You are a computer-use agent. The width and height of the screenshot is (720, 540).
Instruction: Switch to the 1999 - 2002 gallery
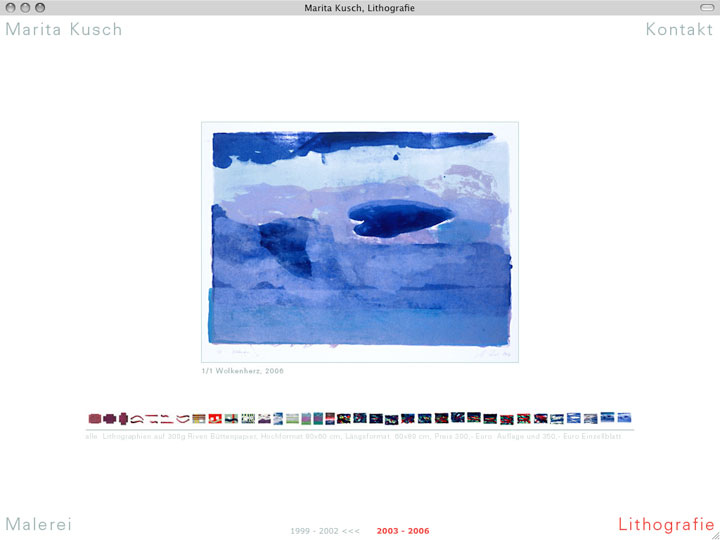coord(325,531)
